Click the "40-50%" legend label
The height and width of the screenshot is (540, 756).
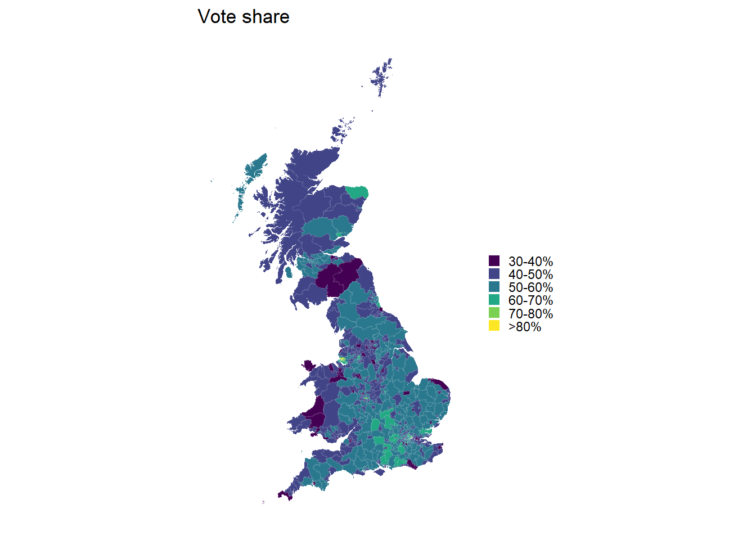pyautogui.click(x=530, y=274)
